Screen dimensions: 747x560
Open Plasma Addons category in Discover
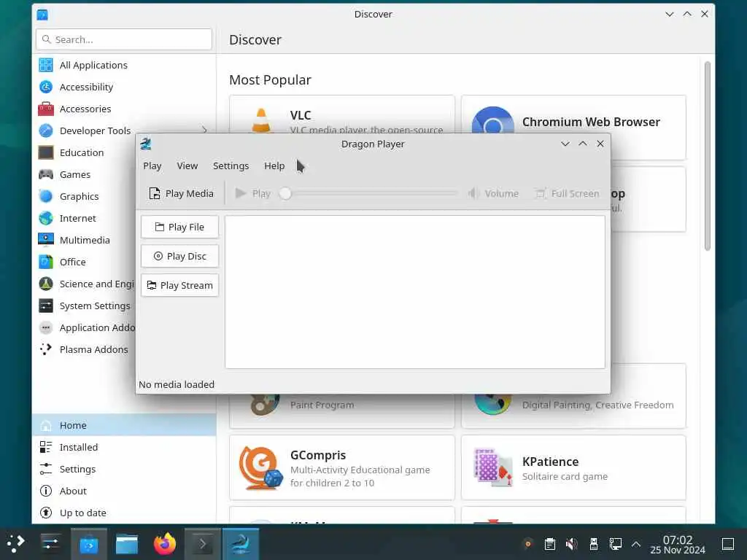[85, 350]
